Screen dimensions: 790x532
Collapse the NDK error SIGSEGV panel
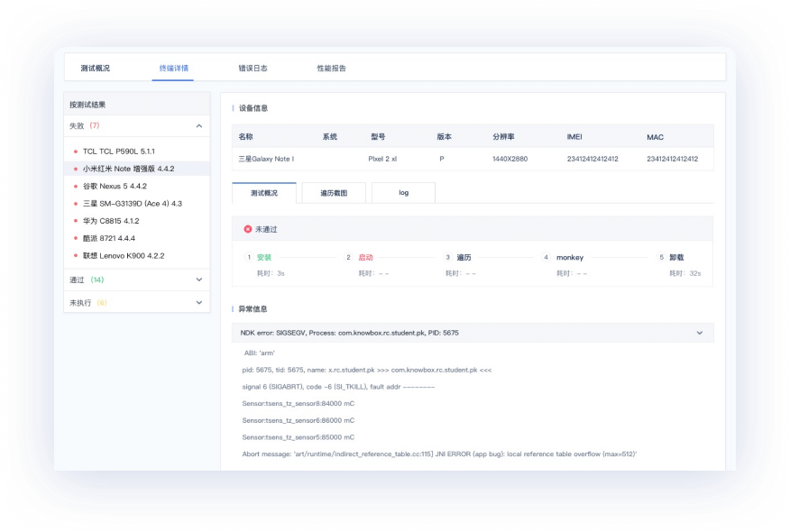point(699,333)
